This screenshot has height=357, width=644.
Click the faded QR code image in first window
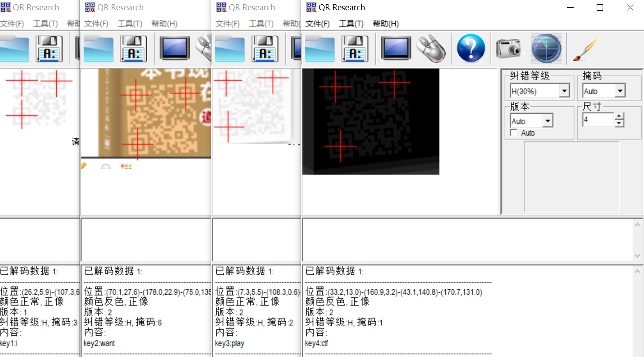(x=38, y=99)
